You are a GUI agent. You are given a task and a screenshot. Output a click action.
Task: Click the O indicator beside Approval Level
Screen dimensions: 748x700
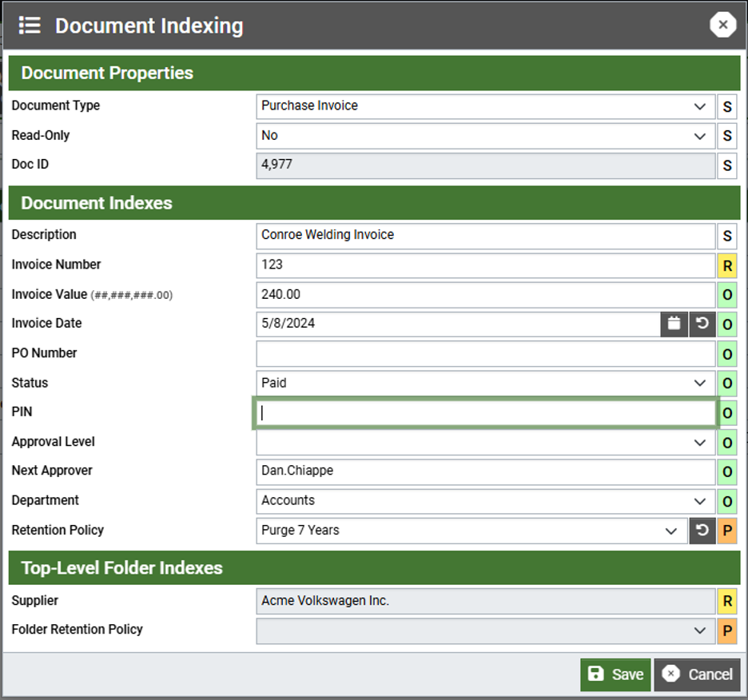[727, 443]
